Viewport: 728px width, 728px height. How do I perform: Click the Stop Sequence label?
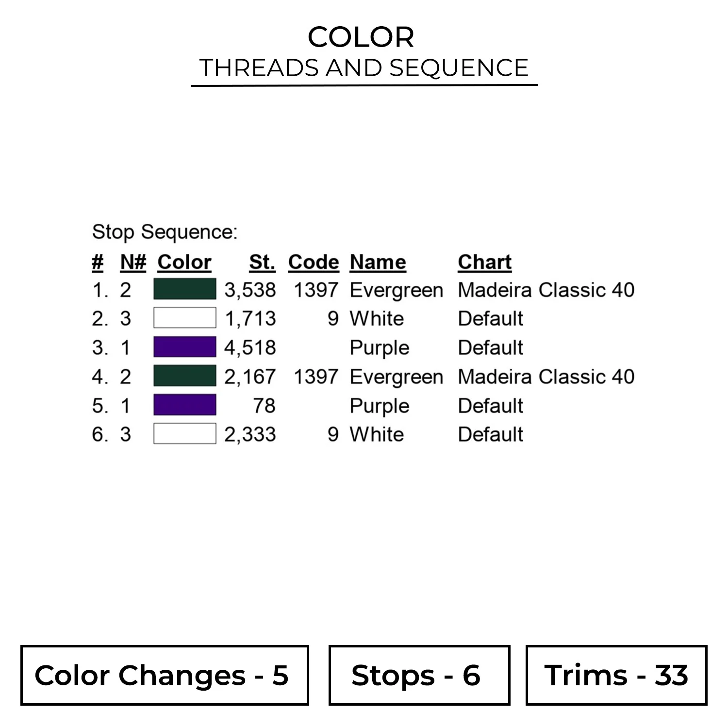coord(165,232)
